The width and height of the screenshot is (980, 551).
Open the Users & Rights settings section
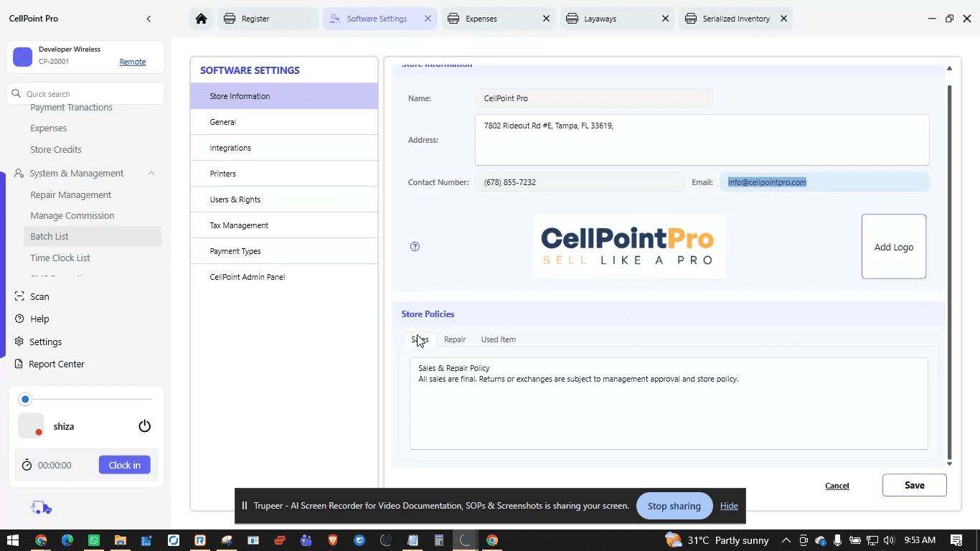[x=284, y=199]
